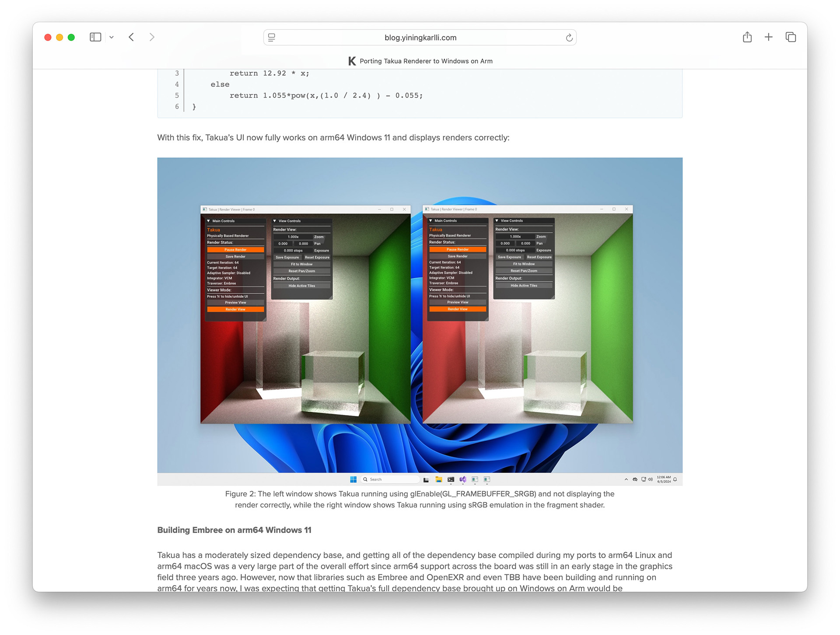Open the 12:06 AM clock in taskbar
This screenshot has width=840, height=635.
click(664, 479)
